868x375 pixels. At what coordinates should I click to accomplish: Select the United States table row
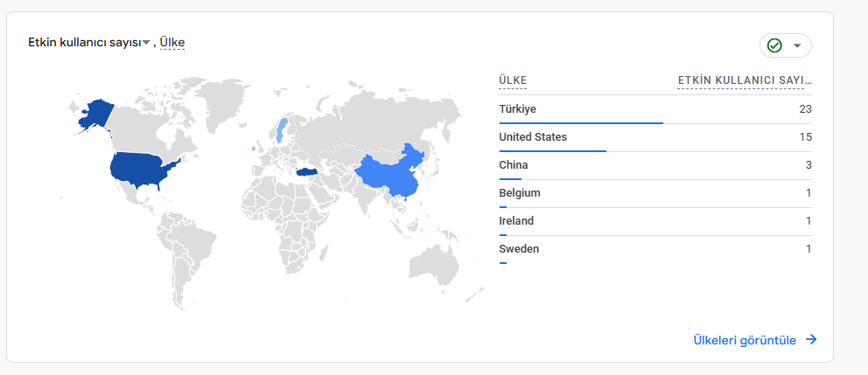655,137
